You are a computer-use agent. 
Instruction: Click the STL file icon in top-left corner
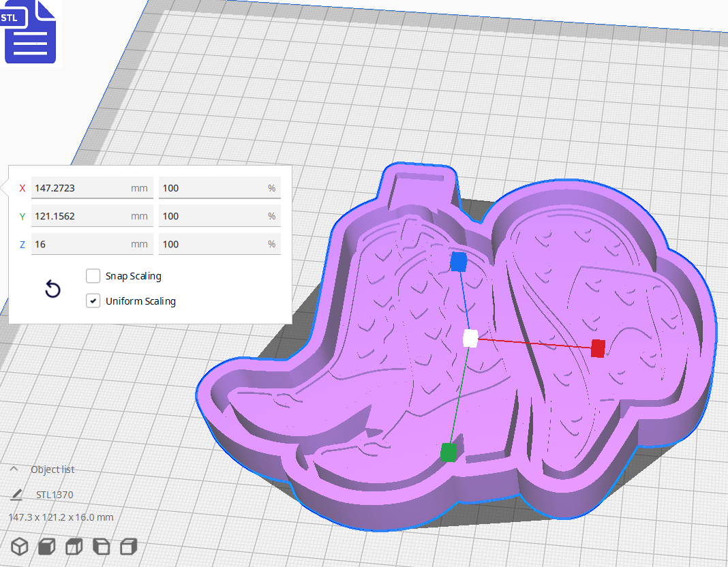[30, 32]
